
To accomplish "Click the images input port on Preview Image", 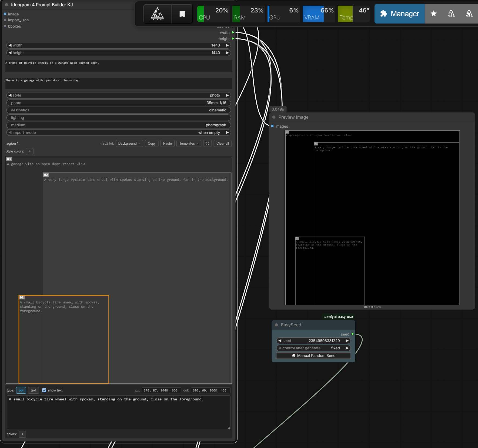I will (272, 126).
